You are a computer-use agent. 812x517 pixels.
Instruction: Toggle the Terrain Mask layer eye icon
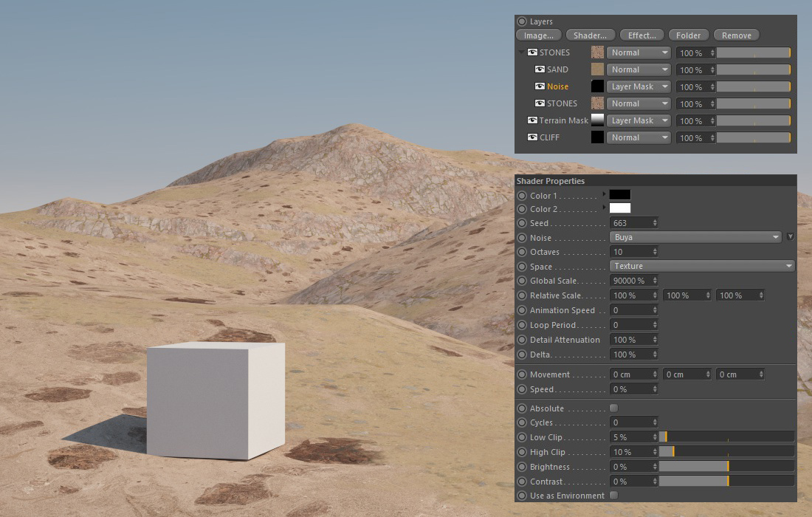532,120
